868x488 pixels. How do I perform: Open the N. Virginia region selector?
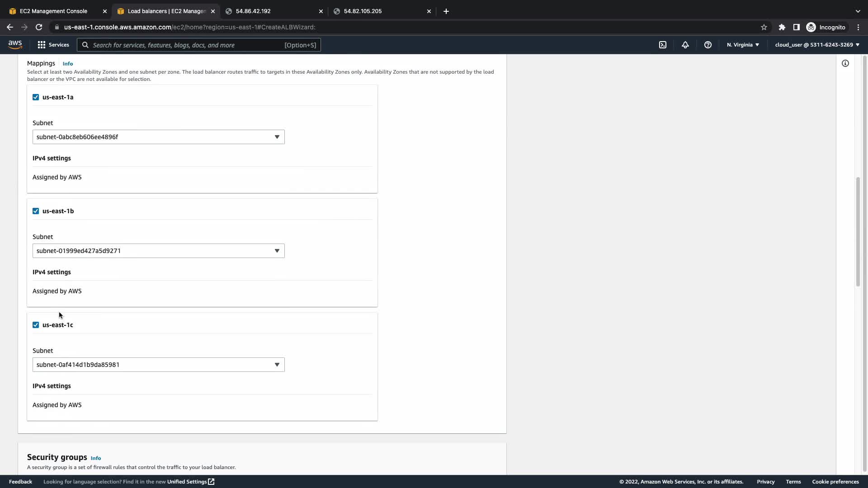(x=743, y=45)
